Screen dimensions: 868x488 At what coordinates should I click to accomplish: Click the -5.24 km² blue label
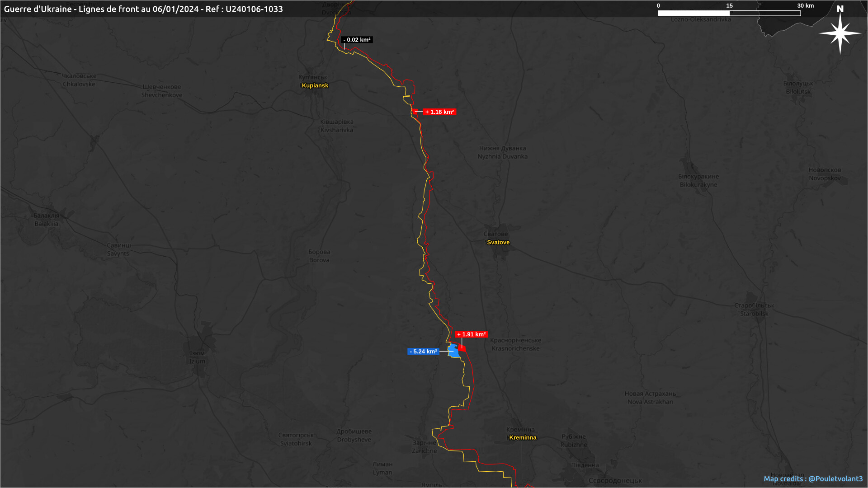(423, 352)
